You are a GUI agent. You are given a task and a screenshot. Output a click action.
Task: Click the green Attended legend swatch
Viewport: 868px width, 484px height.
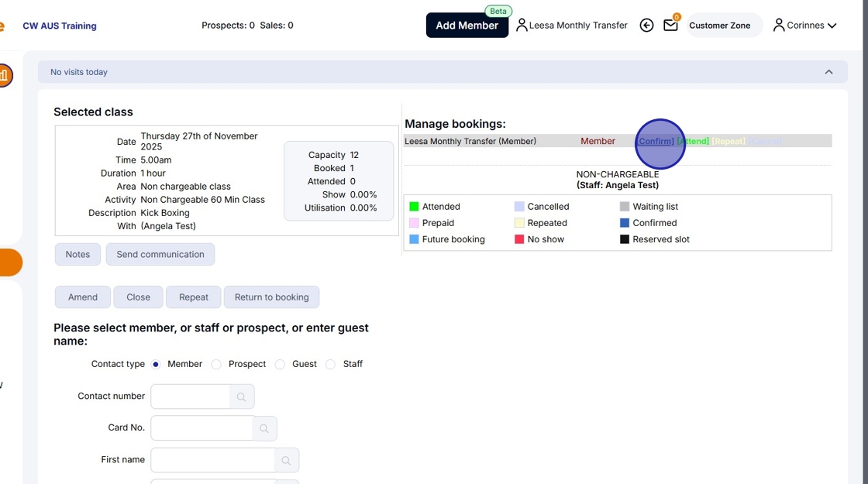(414, 206)
